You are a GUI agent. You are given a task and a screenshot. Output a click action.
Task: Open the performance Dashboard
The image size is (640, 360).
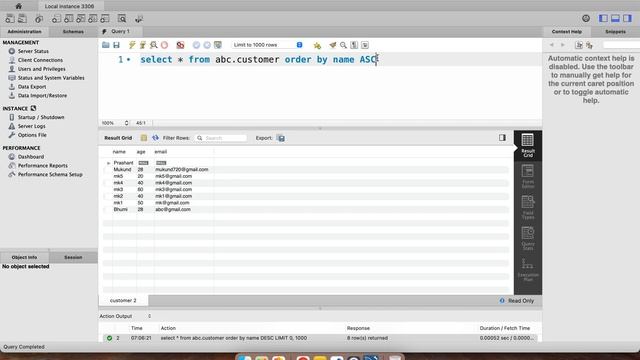point(31,157)
